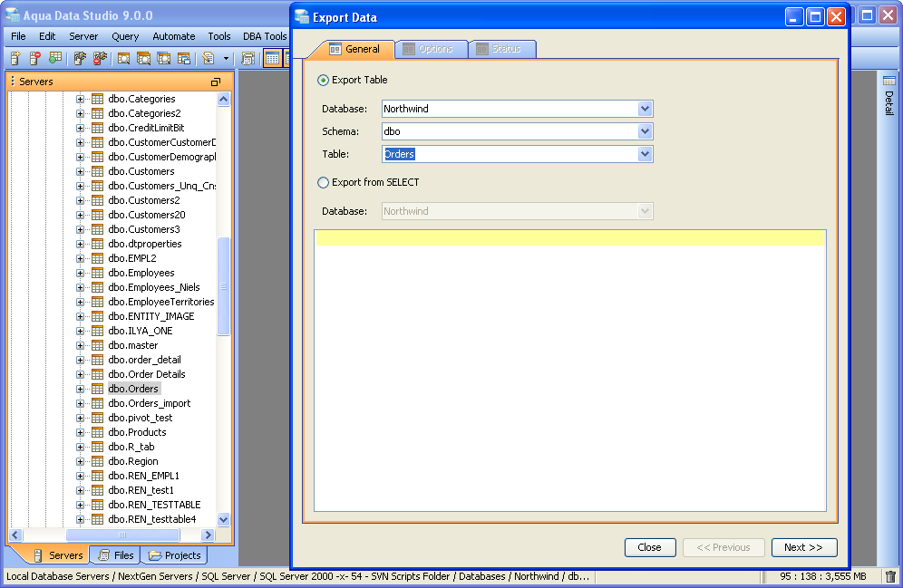903x588 pixels.
Task: Click the Register Server toolbar icon
Action: (x=15, y=58)
